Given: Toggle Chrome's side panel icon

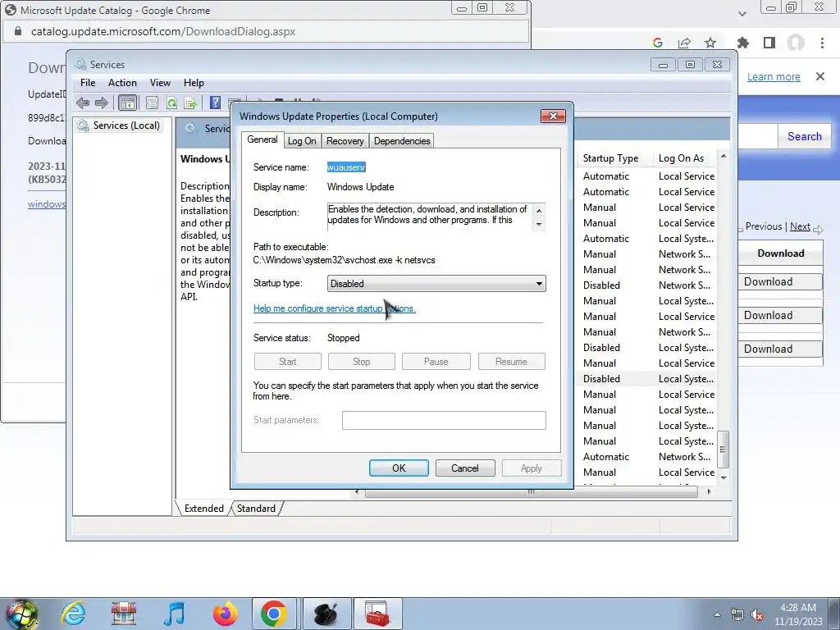Looking at the screenshot, I should coord(769,43).
